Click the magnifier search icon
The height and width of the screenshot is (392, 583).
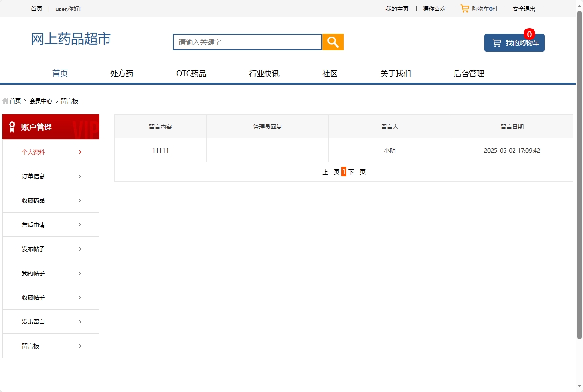[x=332, y=42]
